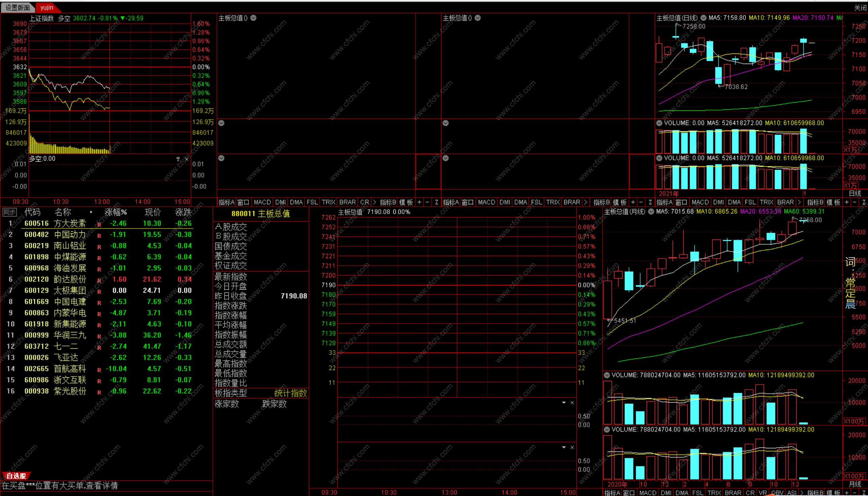Click the round icon beside 主板总值(日线) title

pos(703,18)
